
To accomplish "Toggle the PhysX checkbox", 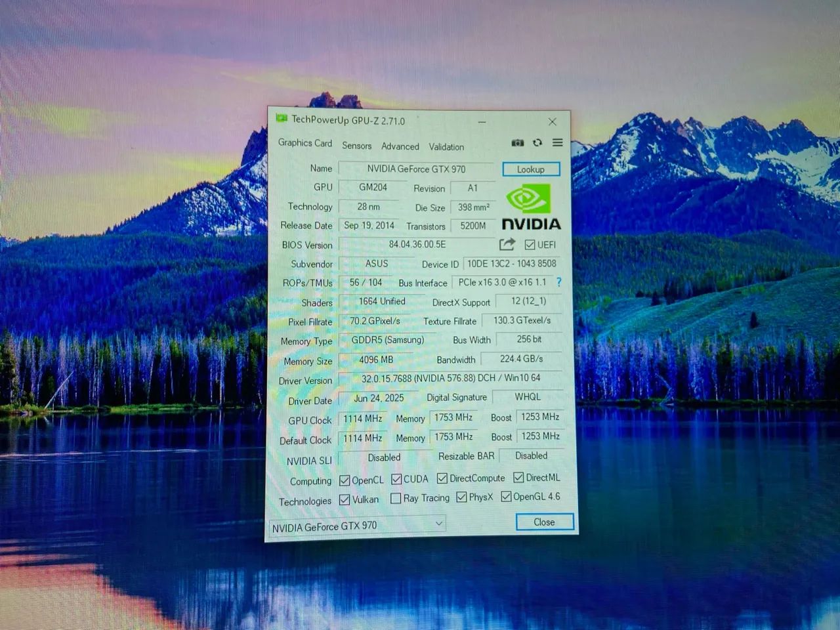I will point(461,497).
